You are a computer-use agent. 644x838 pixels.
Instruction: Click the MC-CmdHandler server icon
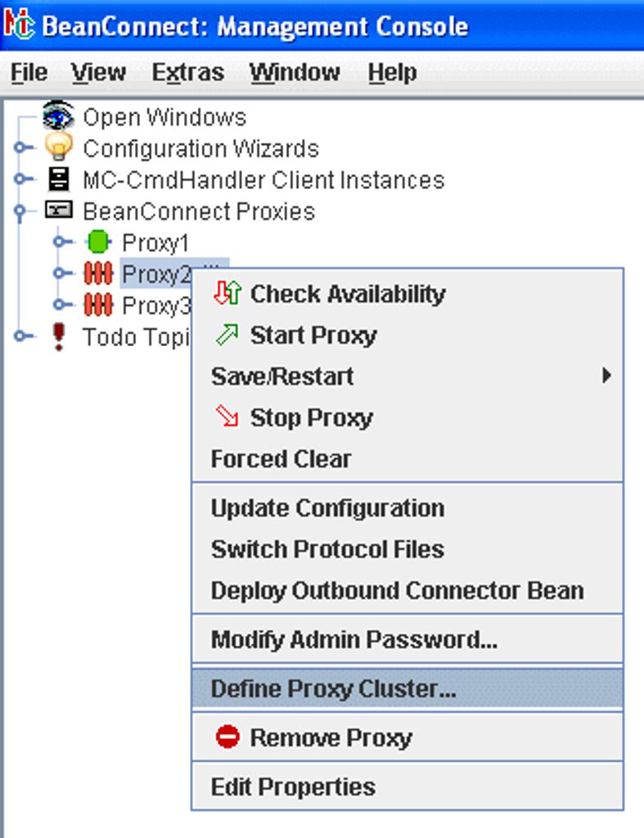point(58,179)
